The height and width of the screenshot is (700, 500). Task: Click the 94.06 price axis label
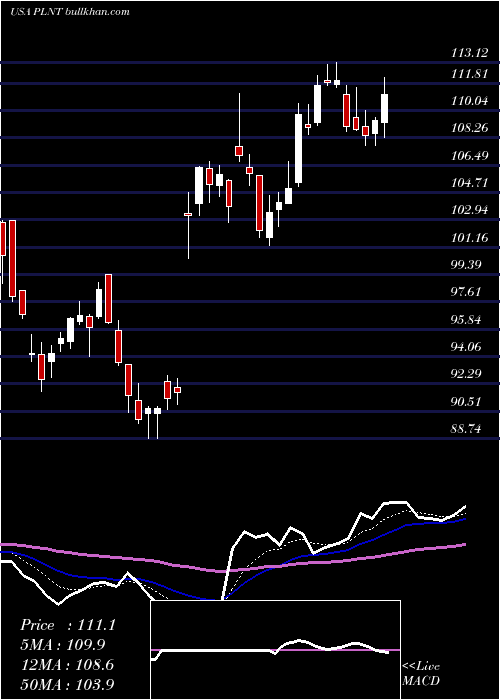[467, 347]
